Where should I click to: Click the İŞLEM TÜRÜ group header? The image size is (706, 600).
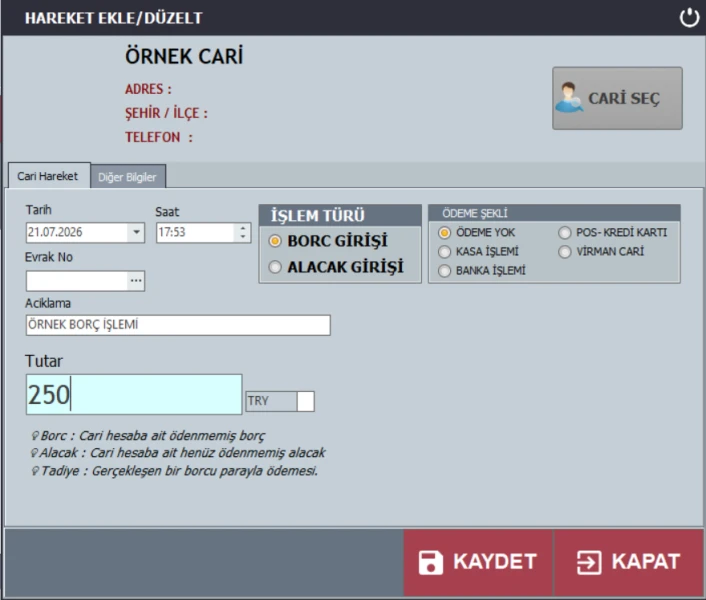[340, 215]
